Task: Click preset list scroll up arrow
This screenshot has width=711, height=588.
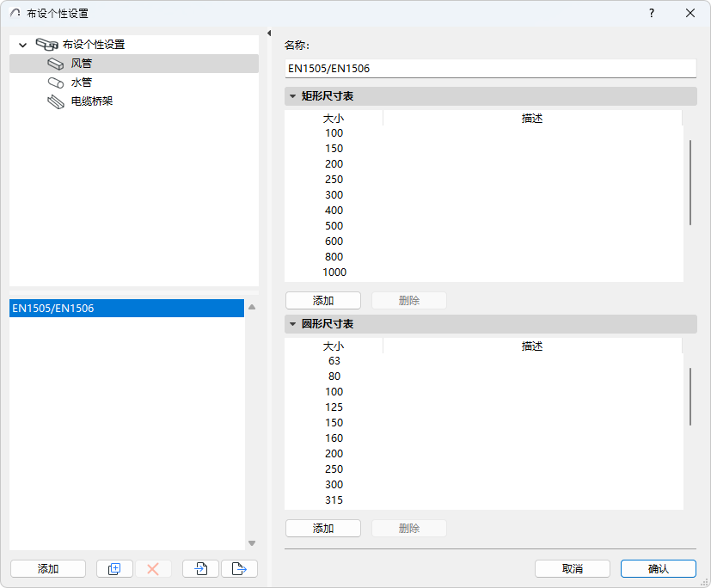Action: 252,308
